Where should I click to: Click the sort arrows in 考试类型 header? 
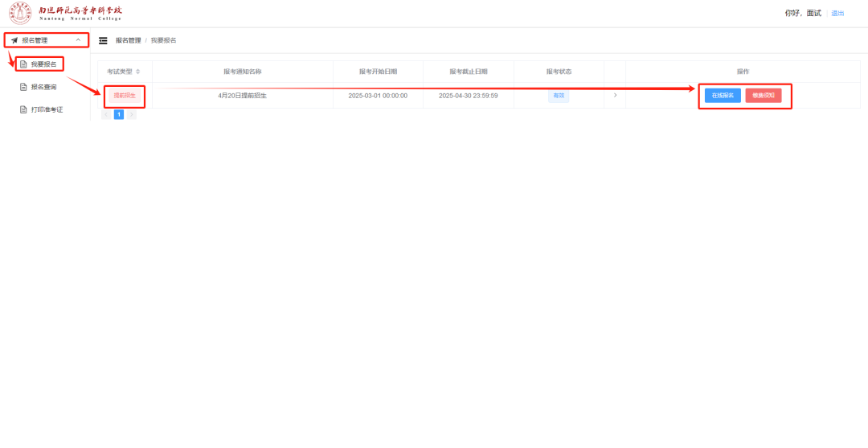pos(137,72)
